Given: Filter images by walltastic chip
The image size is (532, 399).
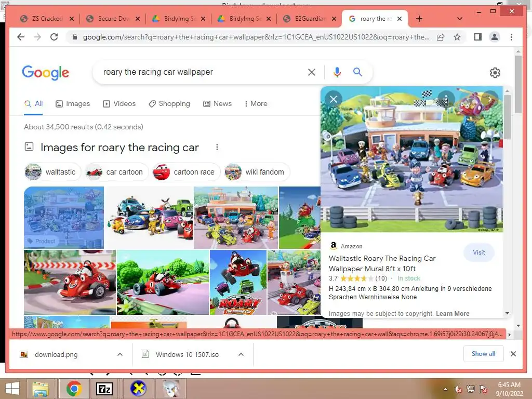Looking at the screenshot, I should (x=52, y=172).
